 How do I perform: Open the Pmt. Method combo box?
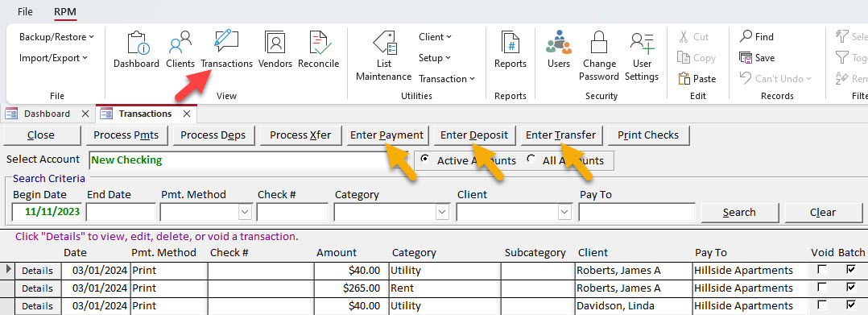point(245,212)
